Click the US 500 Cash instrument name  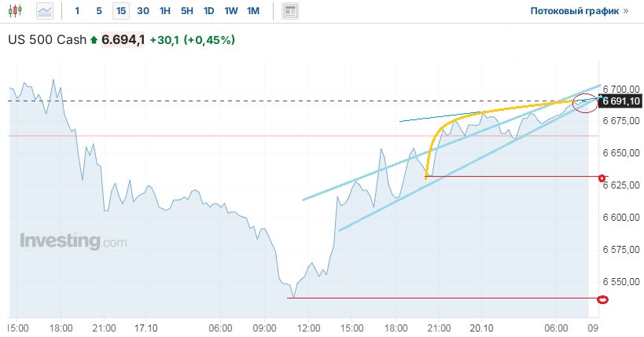[x=47, y=39]
